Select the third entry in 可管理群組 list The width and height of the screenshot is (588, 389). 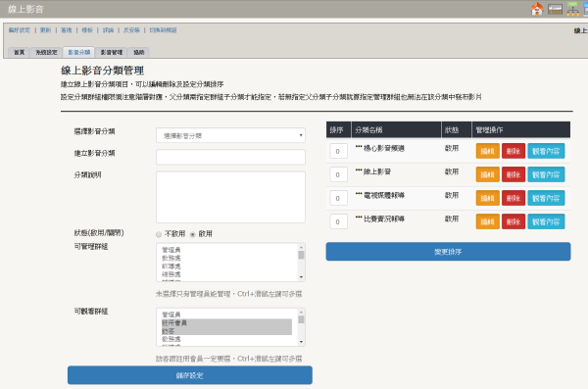(x=171, y=267)
